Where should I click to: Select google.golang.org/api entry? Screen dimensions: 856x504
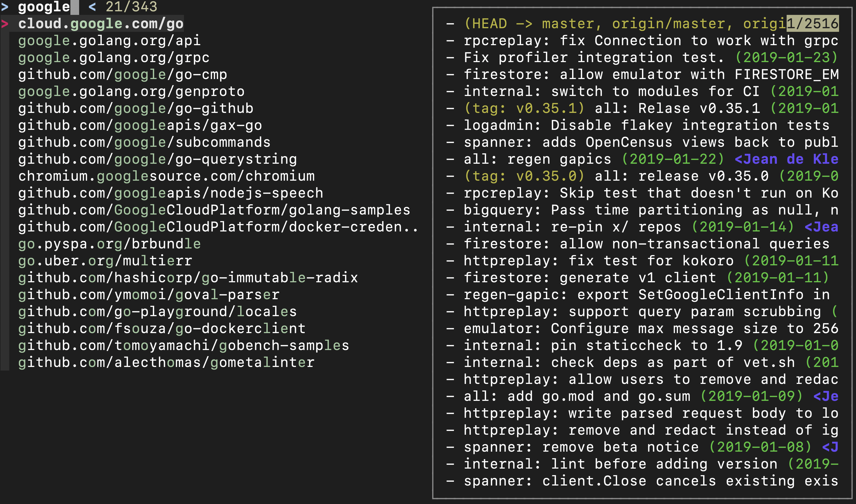click(x=109, y=41)
